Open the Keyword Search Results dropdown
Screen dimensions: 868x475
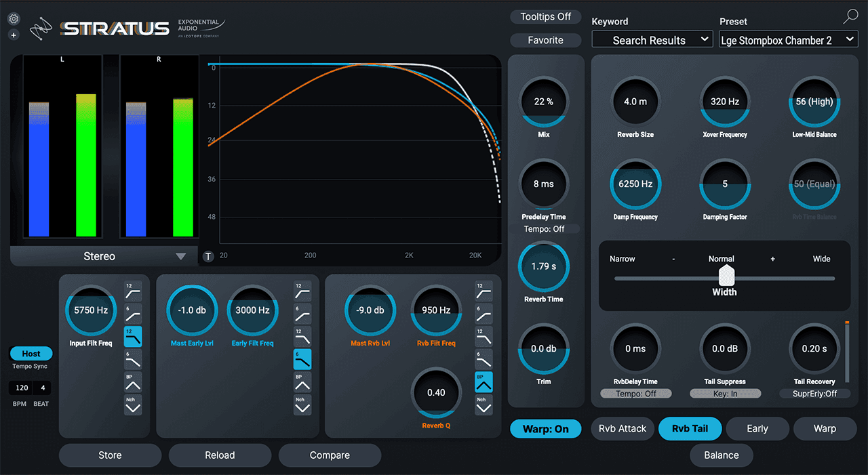[x=652, y=40]
